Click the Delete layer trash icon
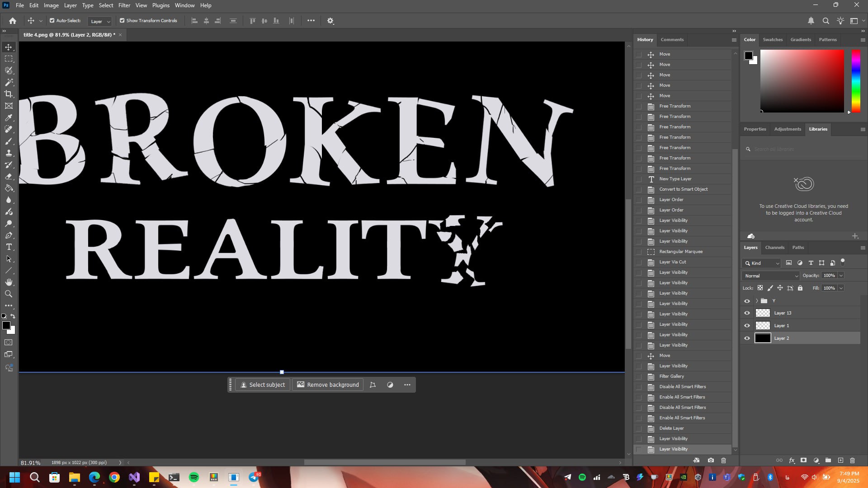This screenshot has height=488, width=868. pyautogui.click(x=852, y=460)
